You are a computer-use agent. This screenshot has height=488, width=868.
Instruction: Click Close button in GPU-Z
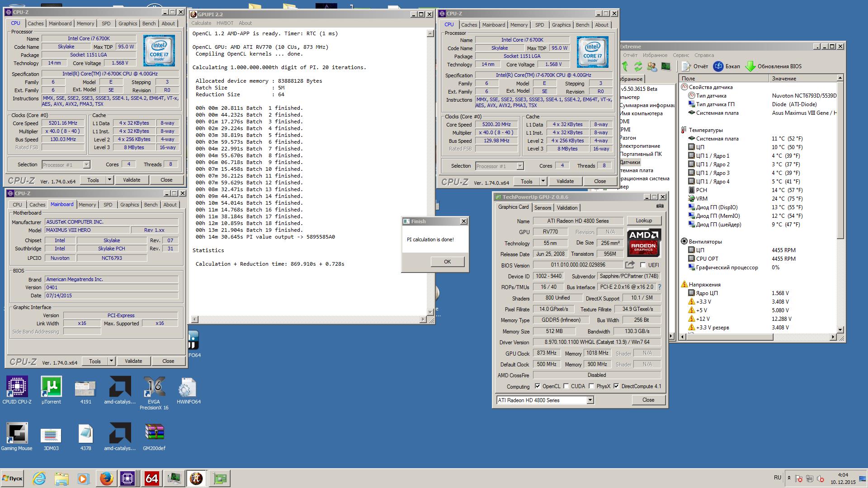coord(648,400)
